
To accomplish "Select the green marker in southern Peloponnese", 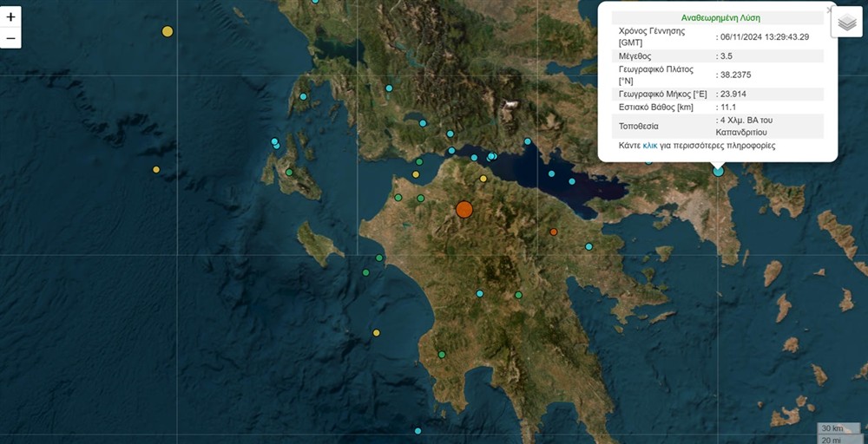I will 442,354.
